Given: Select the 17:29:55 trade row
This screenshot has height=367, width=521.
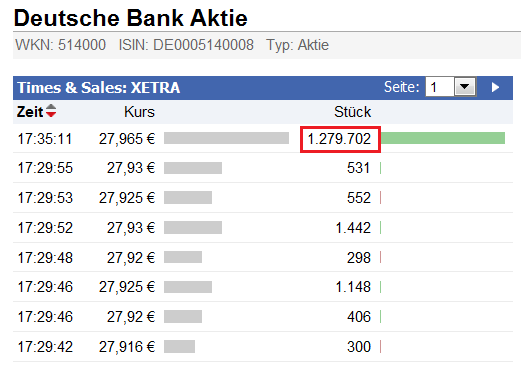Looking at the screenshot, I should pos(263,168).
